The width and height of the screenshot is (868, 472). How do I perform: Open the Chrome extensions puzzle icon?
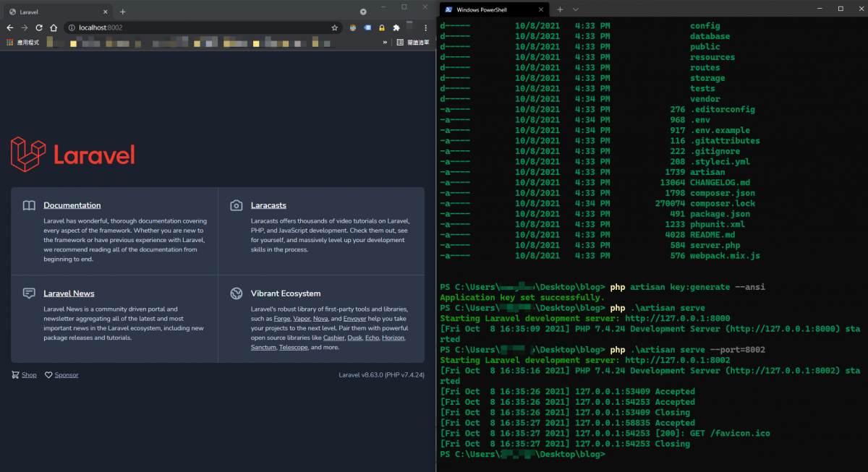396,27
